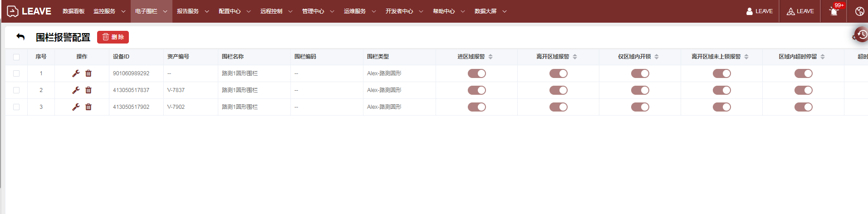The height and width of the screenshot is (214, 868).
Task: Open the 数据大屏 menu item
Action: click(x=490, y=11)
